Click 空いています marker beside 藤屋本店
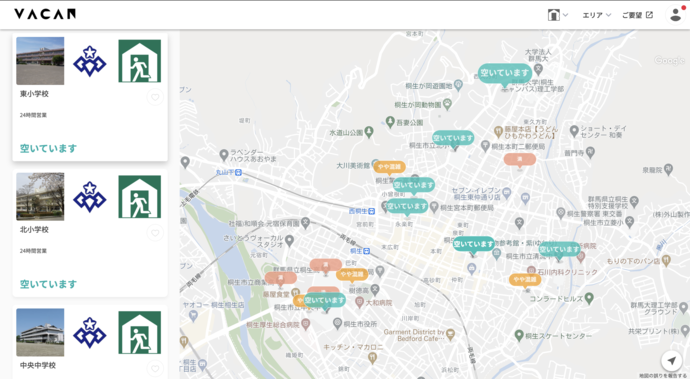690x379 pixels. pyautogui.click(x=453, y=138)
